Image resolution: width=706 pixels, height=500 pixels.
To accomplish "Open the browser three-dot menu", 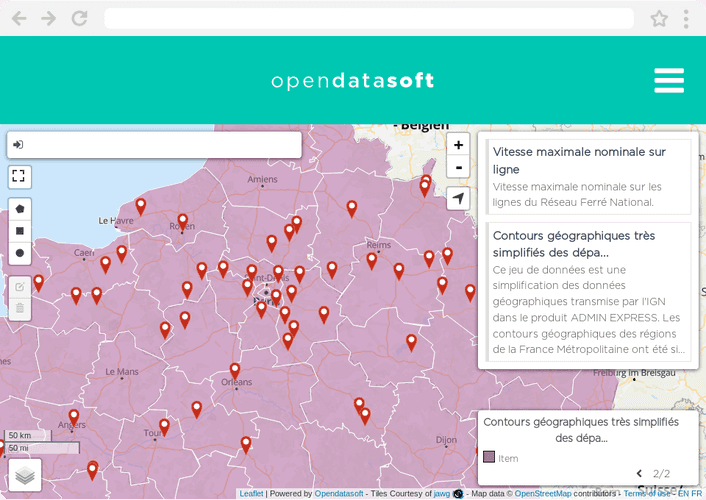I will pos(686,19).
